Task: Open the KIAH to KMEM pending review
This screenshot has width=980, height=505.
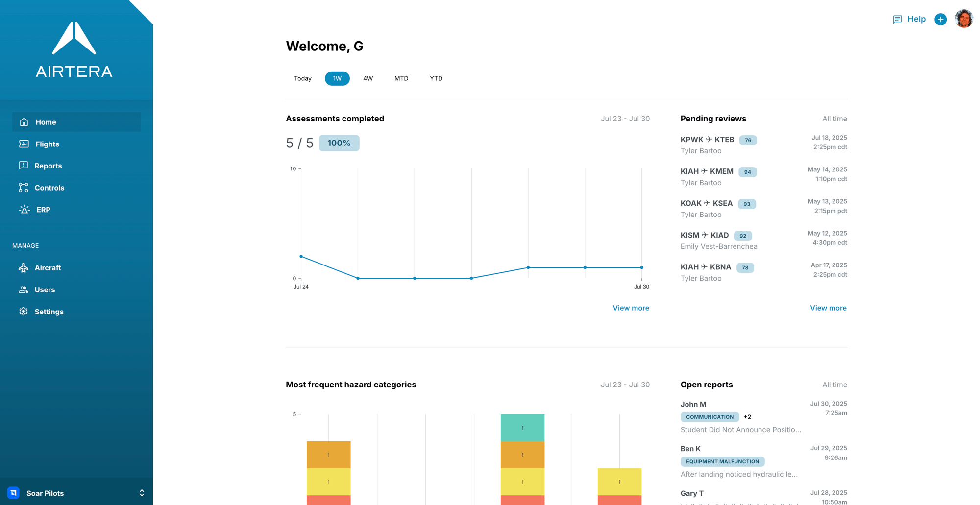Action: coord(763,176)
